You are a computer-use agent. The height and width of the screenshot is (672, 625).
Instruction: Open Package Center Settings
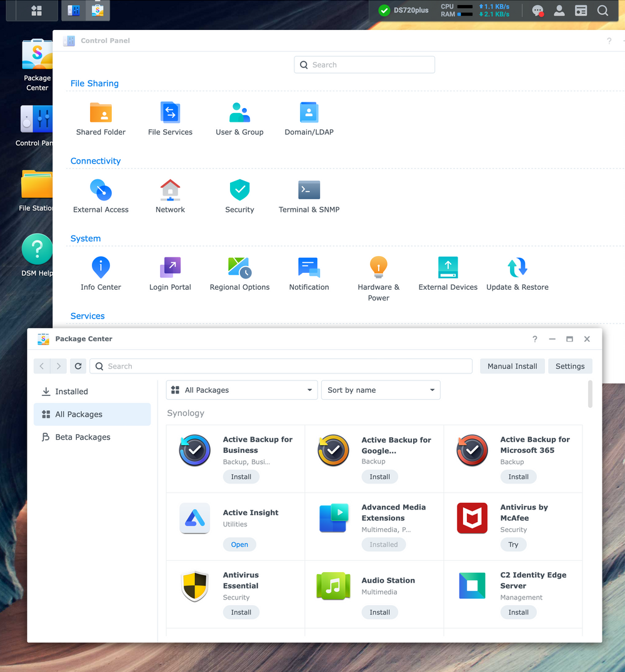[570, 366]
